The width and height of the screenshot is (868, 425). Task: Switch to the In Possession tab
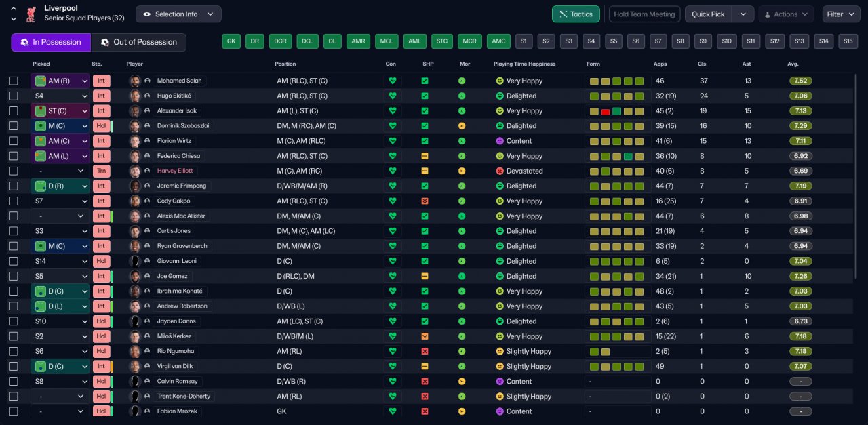click(51, 42)
